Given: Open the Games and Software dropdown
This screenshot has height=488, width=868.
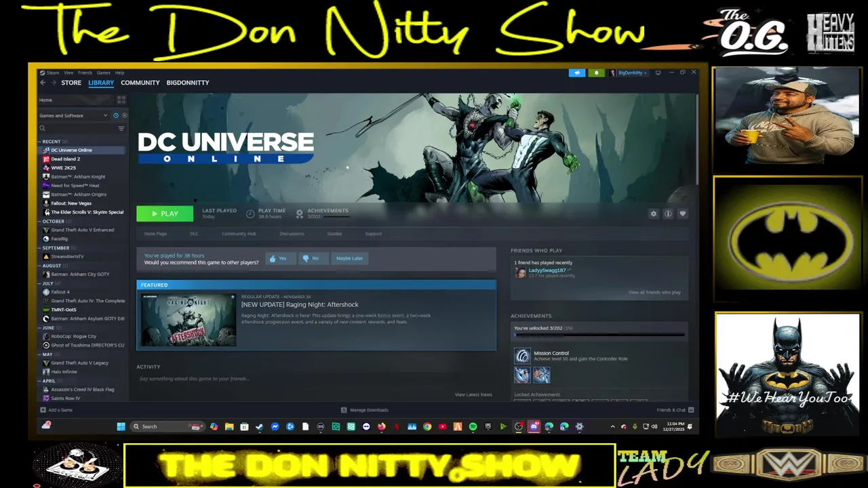Looking at the screenshot, I should (73, 115).
